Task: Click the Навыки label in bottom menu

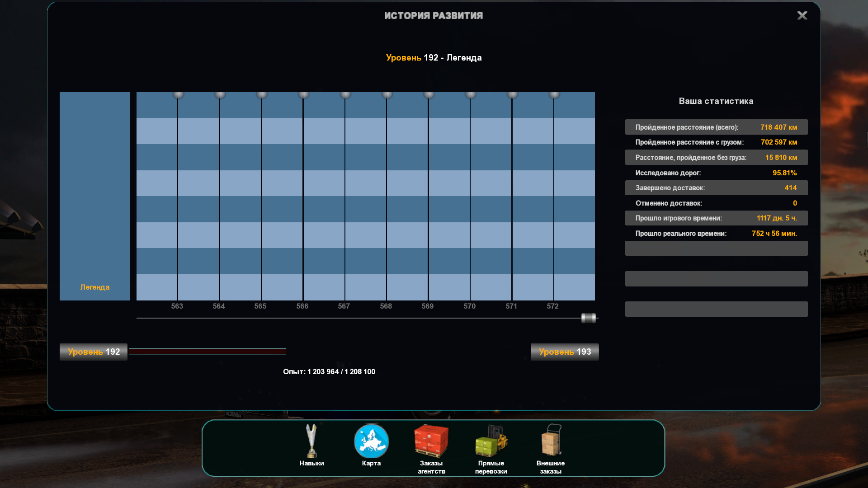Action: (x=311, y=463)
